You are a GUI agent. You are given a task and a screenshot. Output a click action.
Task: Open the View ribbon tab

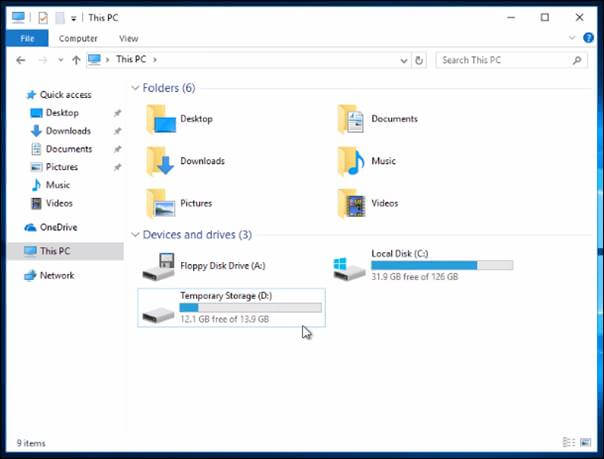pyautogui.click(x=129, y=39)
